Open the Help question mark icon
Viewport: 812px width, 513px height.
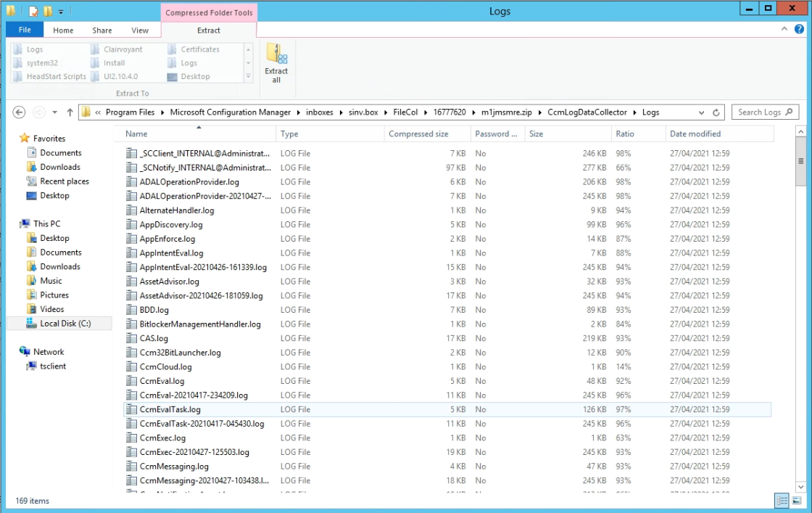click(x=799, y=30)
